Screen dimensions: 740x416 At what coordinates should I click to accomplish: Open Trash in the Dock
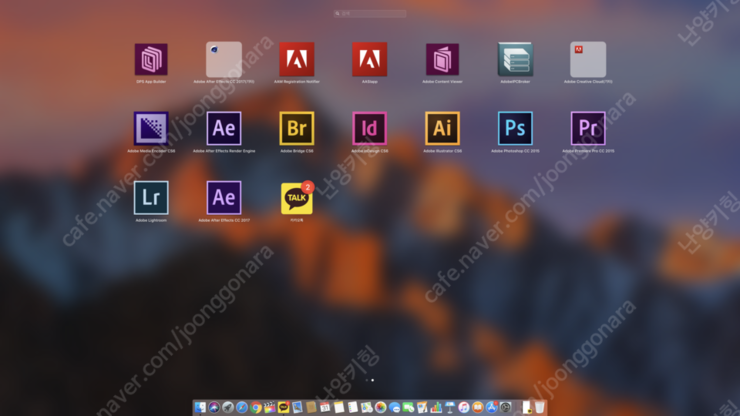540,407
